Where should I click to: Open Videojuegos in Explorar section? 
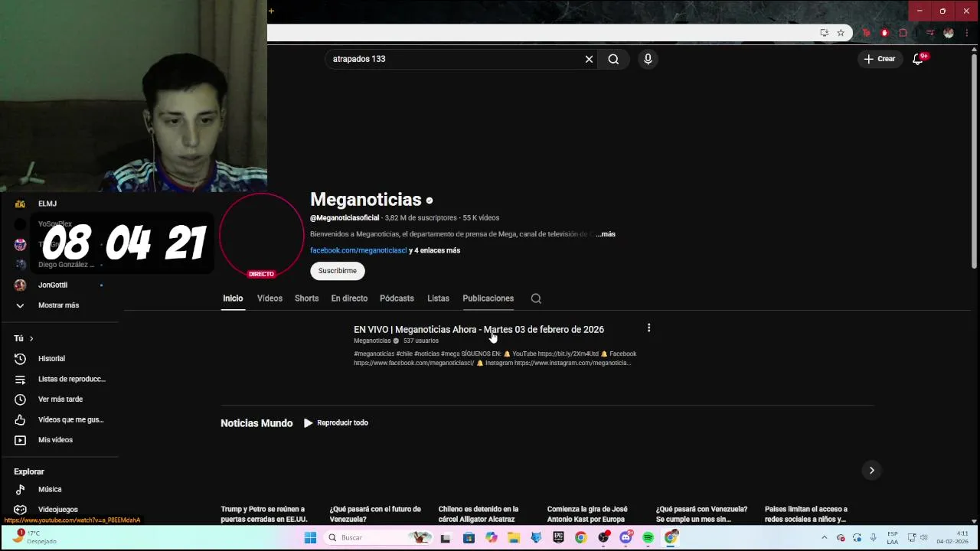[x=59, y=510]
